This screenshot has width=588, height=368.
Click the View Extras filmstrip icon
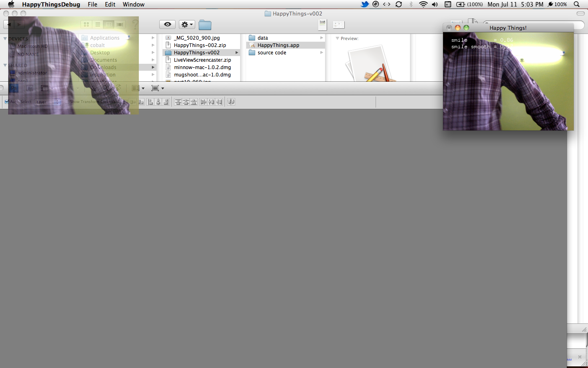coord(45,88)
